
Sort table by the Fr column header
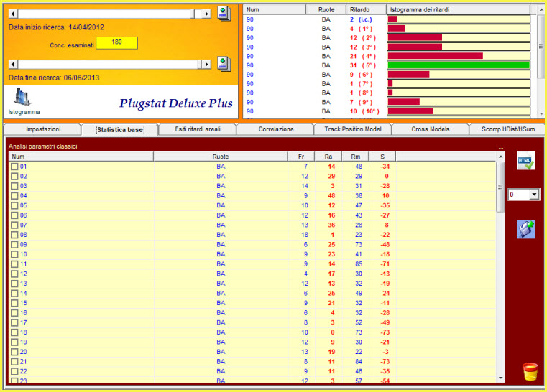[301, 156]
